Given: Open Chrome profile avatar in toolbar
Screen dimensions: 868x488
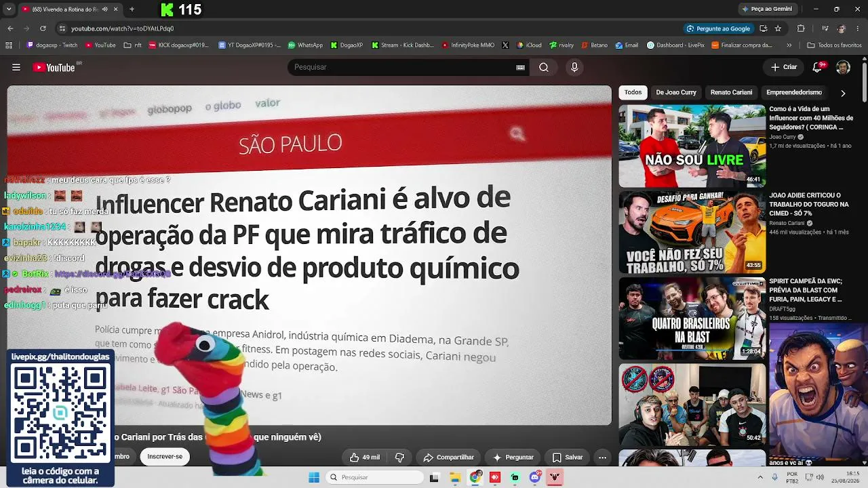Looking at the screenshot, I should [842, 28].
